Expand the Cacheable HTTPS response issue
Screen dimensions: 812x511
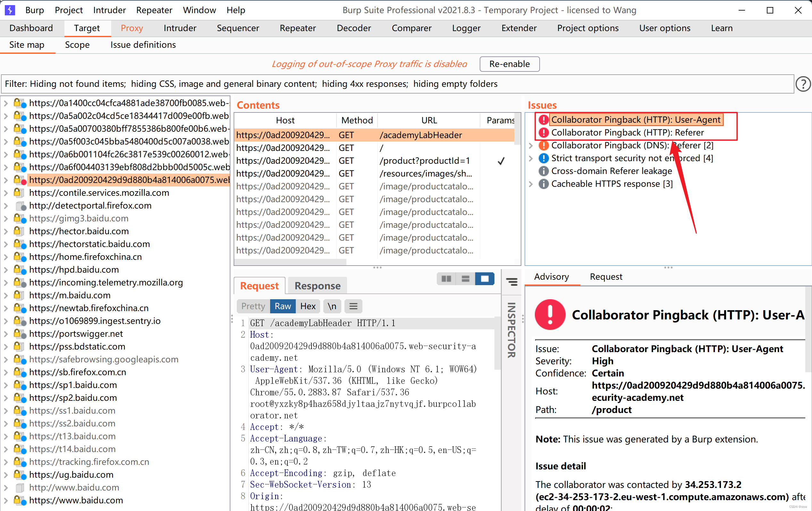click(531, 184)
